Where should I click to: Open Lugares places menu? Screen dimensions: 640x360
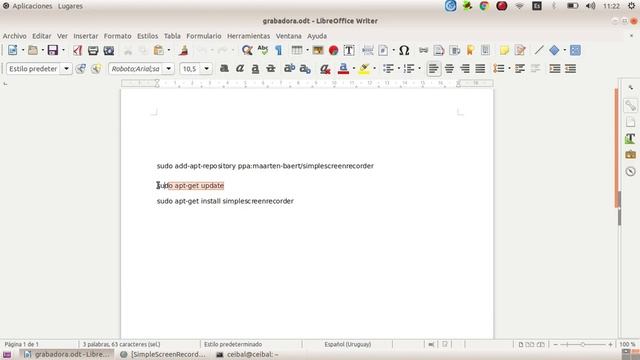pyautogui.click(x=70, y=6)
